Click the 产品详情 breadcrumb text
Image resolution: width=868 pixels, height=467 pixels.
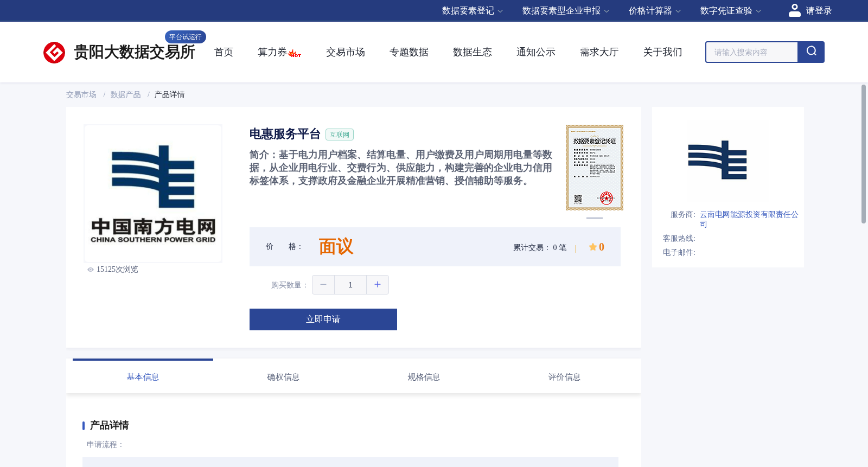pyautogui.click(x=170, y=95)
